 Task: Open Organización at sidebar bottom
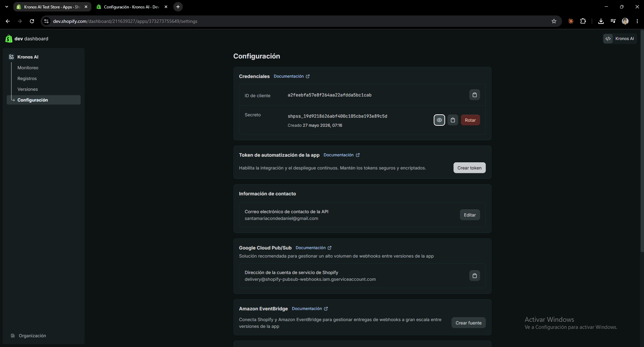[x=32, y=336]
